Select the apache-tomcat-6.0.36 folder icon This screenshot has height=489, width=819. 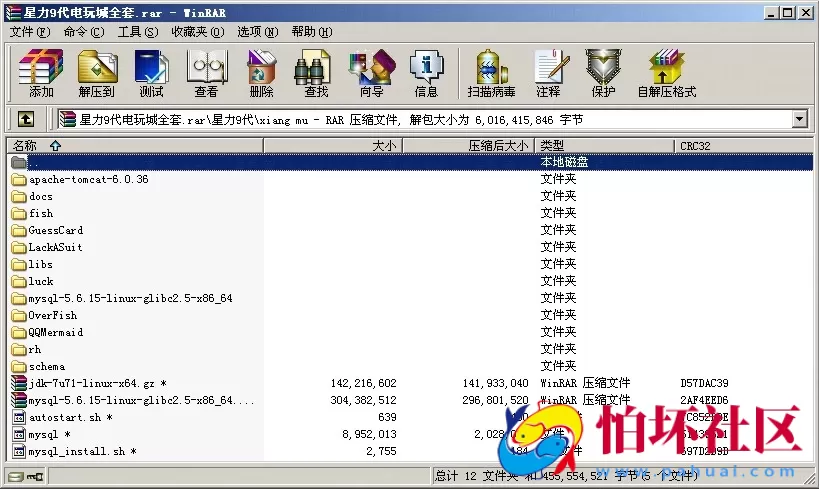pyautogui.click(x=19, y=180)
